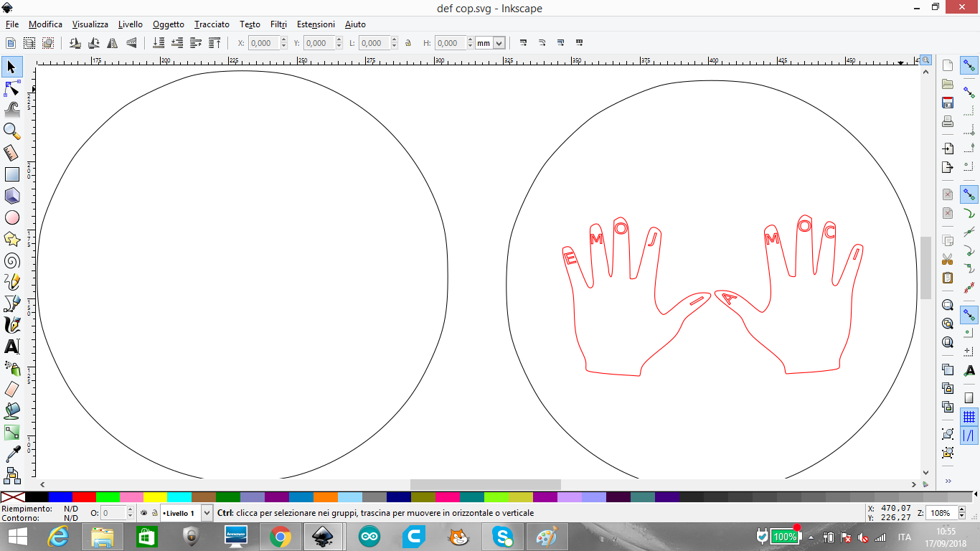Select the Star and polygon tool
Screen dimensions: 980x551
11,239
